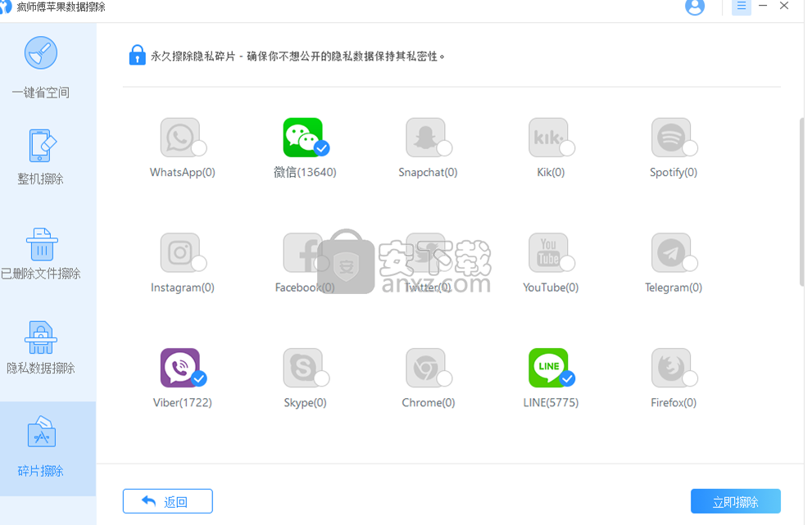812x525 pixels.
Task: Click the Telegram paper plane icon
Action: 670,252
